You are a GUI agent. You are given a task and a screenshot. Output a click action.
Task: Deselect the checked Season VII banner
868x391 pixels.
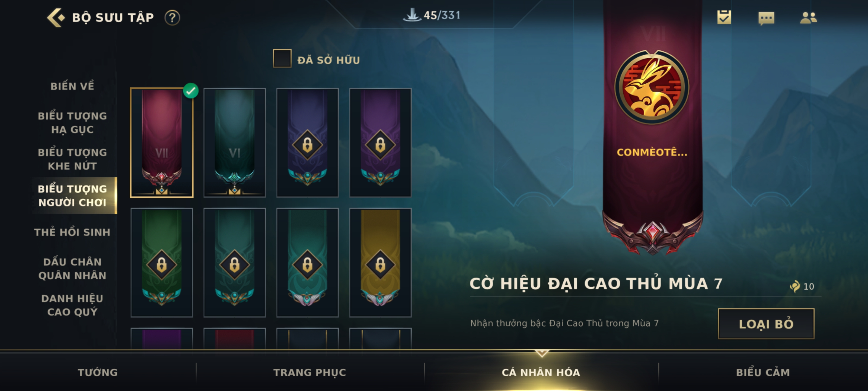[162, 143]
